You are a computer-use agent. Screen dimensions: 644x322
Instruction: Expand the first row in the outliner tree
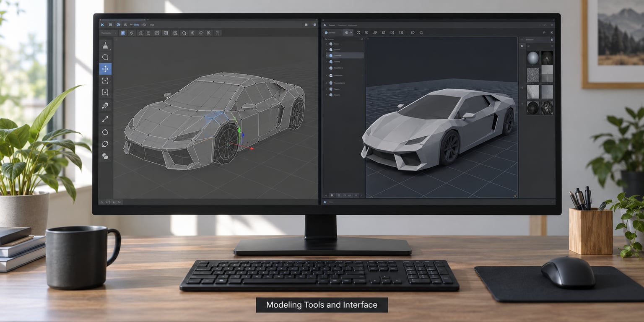point(327,44)
